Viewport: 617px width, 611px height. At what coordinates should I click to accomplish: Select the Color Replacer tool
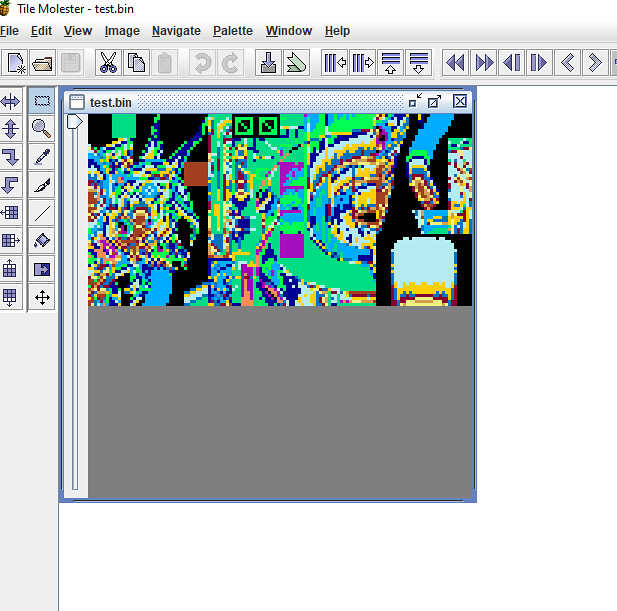[x=41, y=268]
